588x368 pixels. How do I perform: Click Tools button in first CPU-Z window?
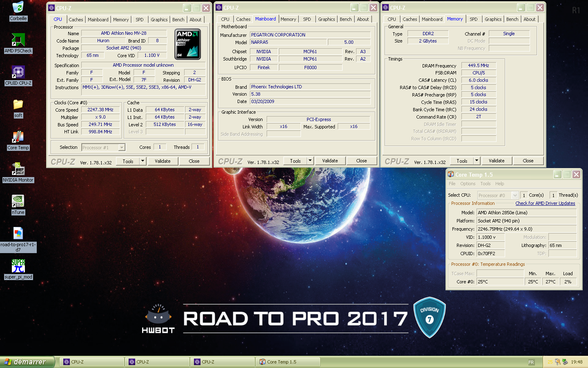[128, 161]
